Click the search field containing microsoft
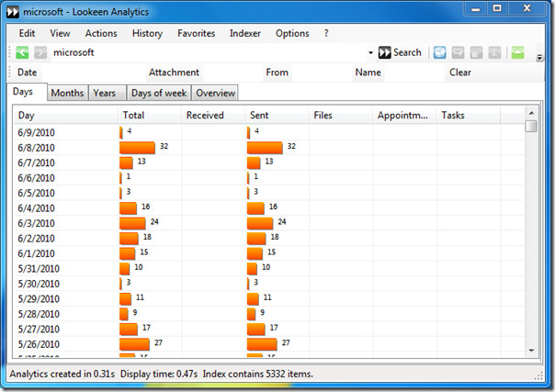 pos(209,52)
